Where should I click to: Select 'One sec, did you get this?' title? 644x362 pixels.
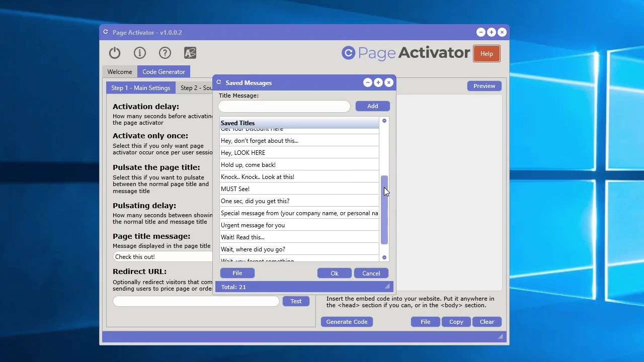tap(299, 201)
